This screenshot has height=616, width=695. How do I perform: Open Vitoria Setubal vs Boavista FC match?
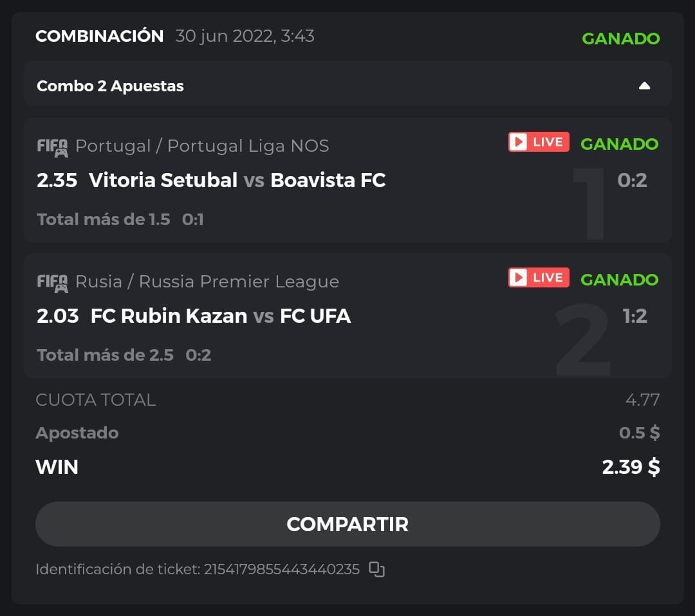coord(237,180)
